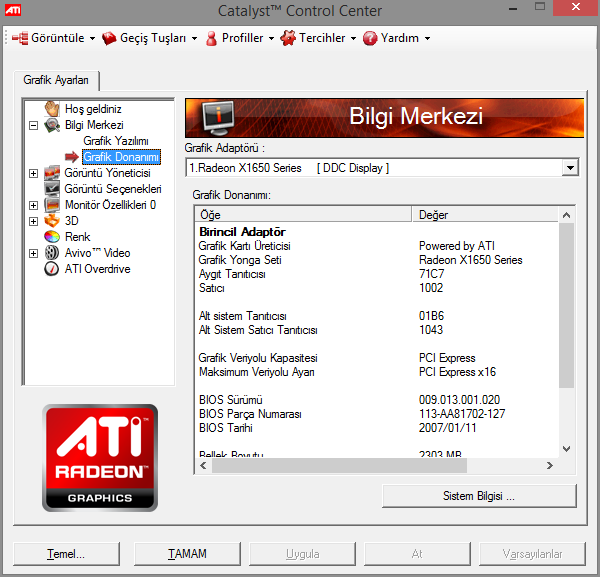600x577 pixels.
Task: Click the Sistem Bilgisi button
Action: pos(479,496)
